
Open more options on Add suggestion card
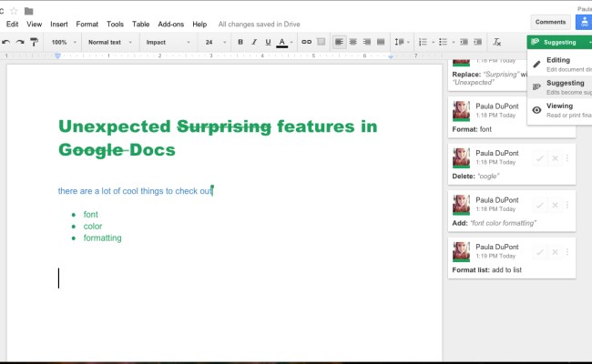(567, 205)
